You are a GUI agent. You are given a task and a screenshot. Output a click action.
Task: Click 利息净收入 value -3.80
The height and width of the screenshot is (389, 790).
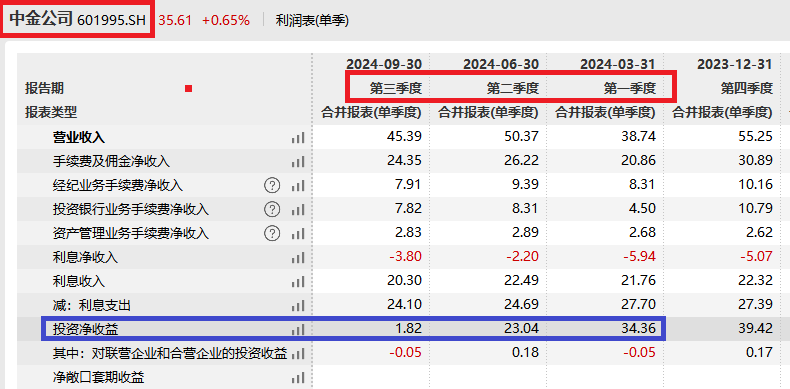(405, 257)
